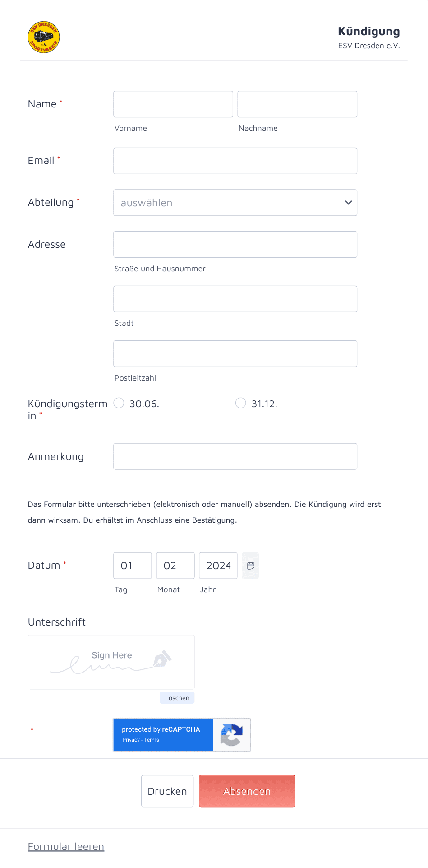Click the Abteilung dropdown chevron arrow
428x868 pixels.
[348, 203]
